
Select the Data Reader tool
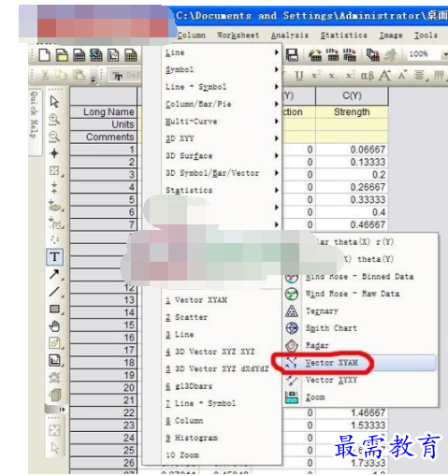coord(54,170)
